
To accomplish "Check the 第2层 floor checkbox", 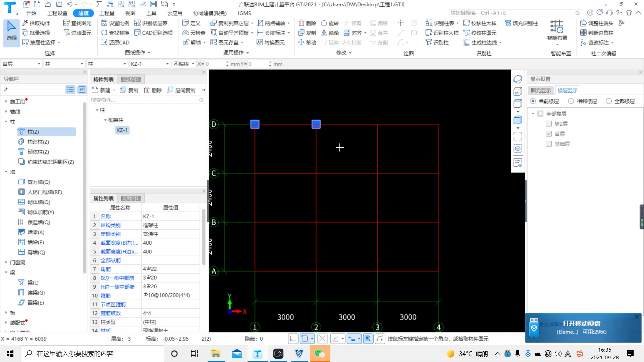I will coord(549,124).
